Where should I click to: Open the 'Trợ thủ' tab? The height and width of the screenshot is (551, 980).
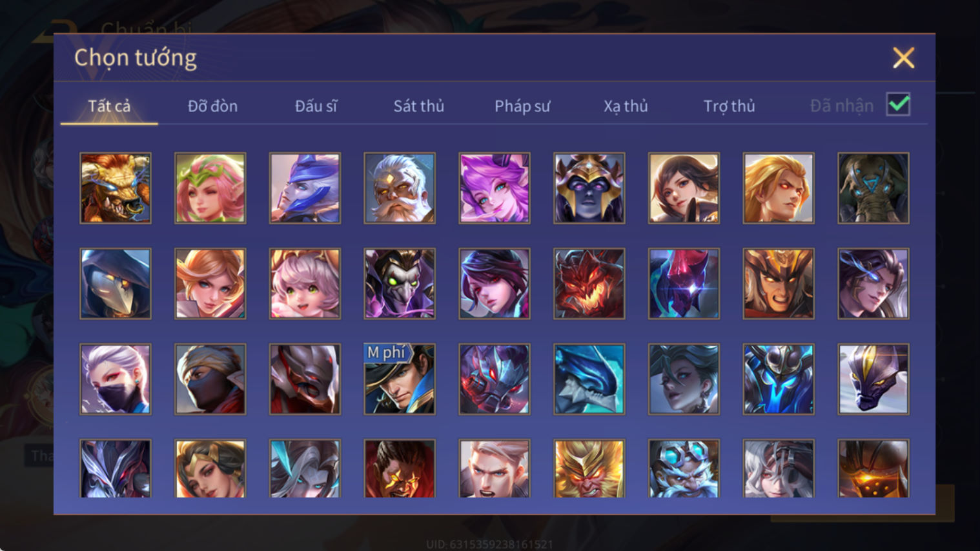pyautogui.click(x=729, y=106)
